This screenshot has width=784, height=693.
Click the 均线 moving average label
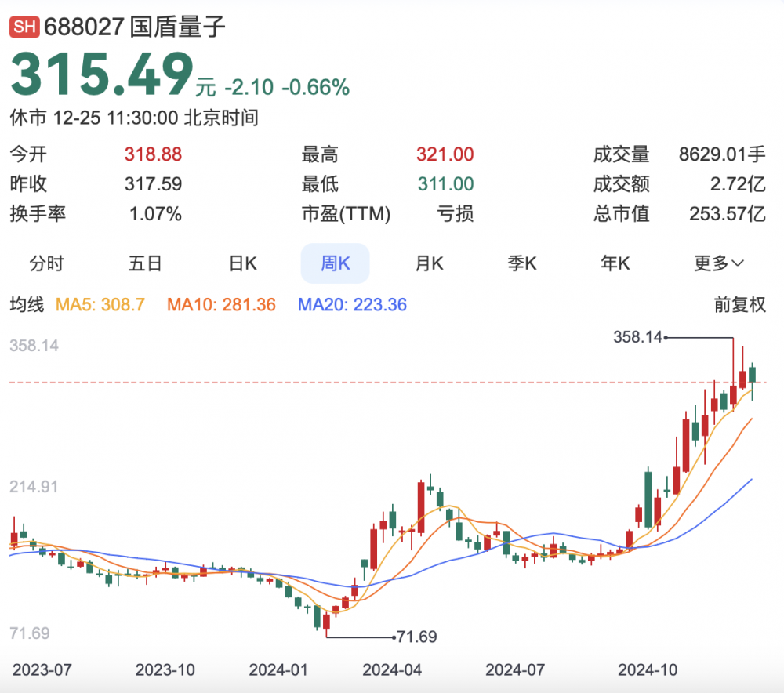tap(26, 305)
